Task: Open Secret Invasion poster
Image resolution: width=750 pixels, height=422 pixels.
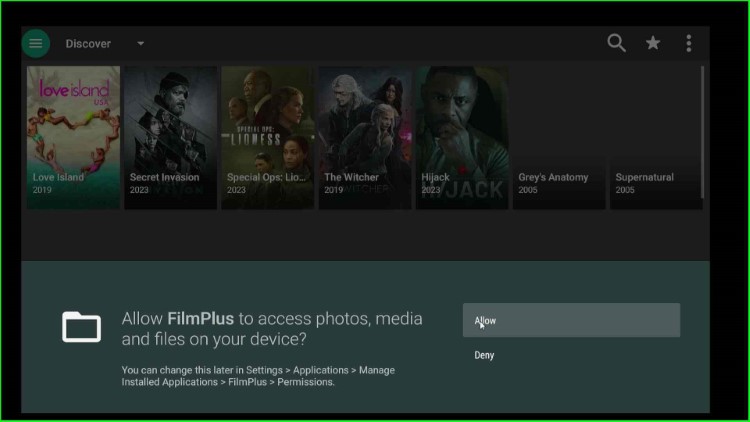Action: pyautogui.click(x=171, y=137)
